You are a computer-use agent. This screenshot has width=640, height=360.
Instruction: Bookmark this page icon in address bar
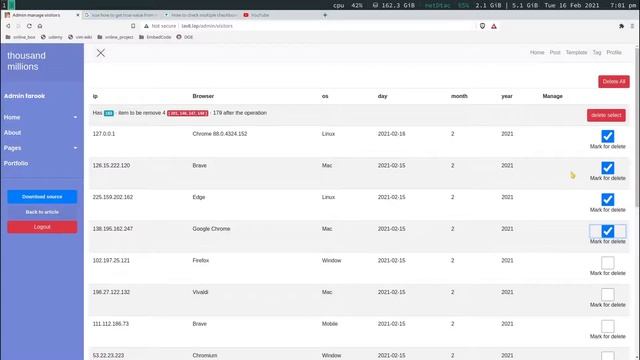133,26
